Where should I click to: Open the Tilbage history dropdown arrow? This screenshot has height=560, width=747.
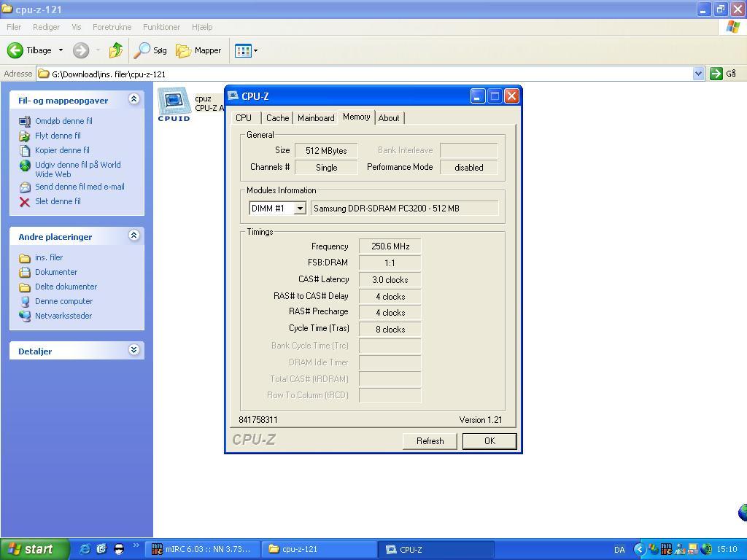point(61,50)
